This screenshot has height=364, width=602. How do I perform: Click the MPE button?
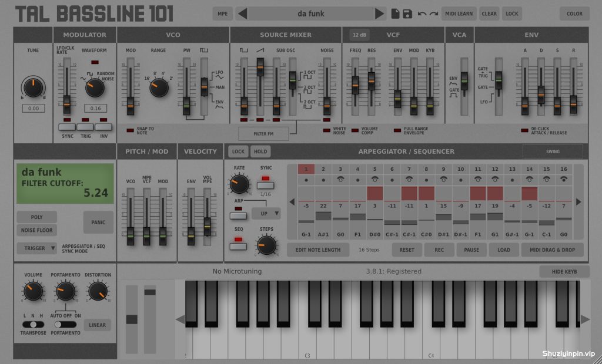point(223,14)
